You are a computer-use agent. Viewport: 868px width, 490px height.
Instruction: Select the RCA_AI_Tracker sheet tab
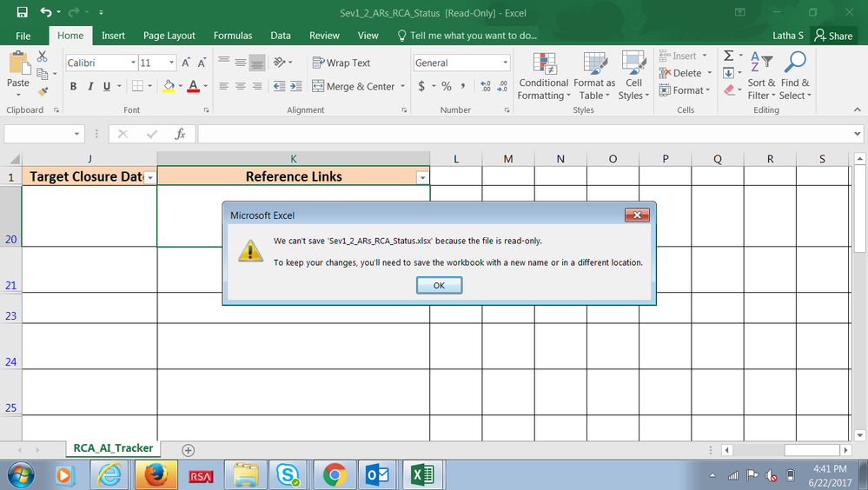113,448
